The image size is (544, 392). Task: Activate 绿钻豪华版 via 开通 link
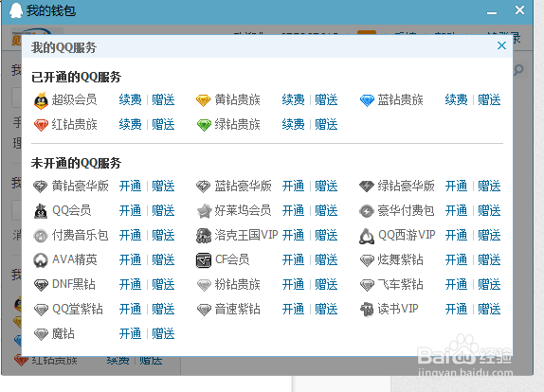pyautogui.click(x=457, y=187)
